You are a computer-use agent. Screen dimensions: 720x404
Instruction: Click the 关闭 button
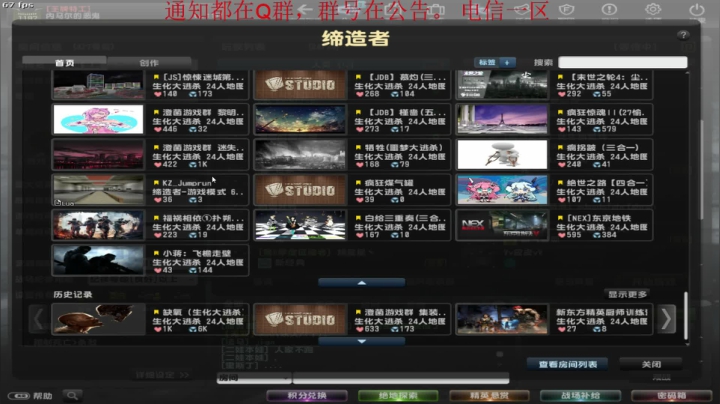pos(651,364)
